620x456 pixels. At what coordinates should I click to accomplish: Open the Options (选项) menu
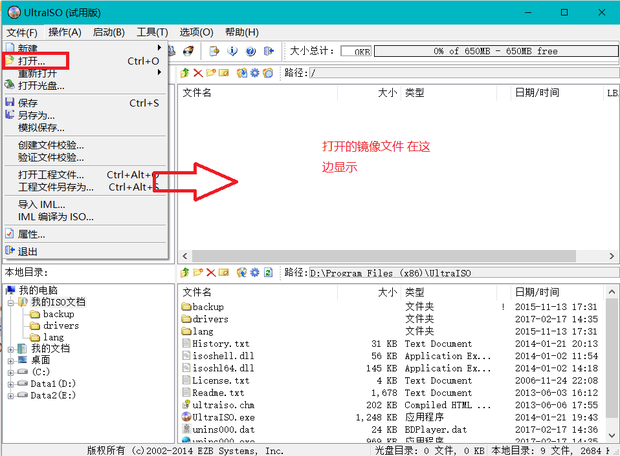coord(196,32)
